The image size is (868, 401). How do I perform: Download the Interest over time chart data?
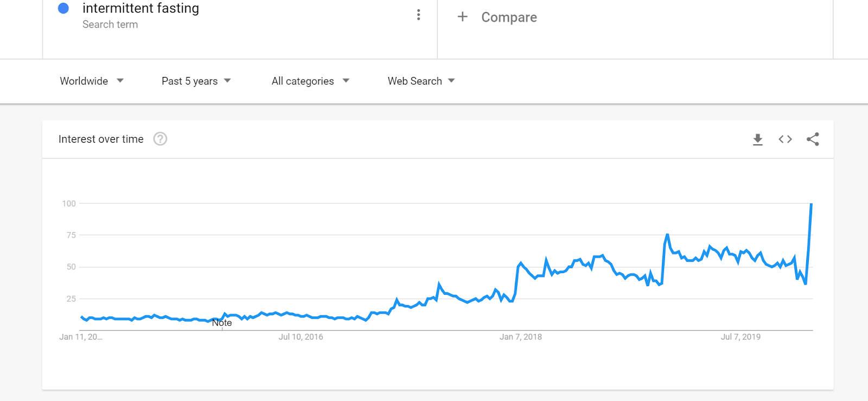(x=758, y=140)
